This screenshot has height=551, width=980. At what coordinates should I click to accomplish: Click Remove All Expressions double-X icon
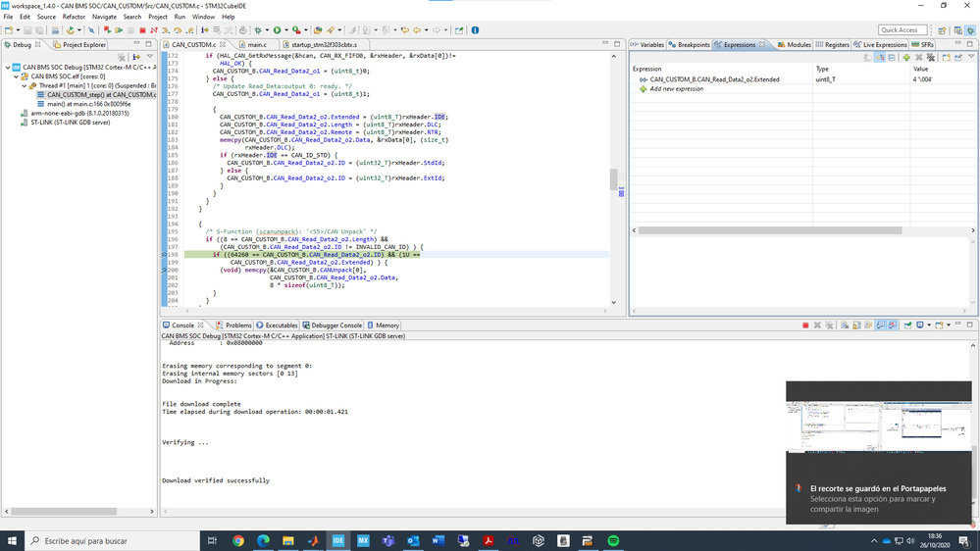(x=931, y=57)
